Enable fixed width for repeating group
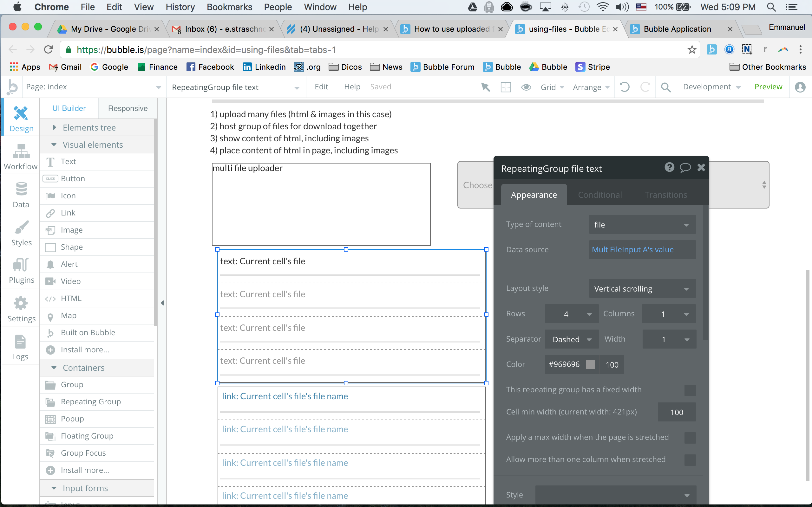 tap(690, 390)
